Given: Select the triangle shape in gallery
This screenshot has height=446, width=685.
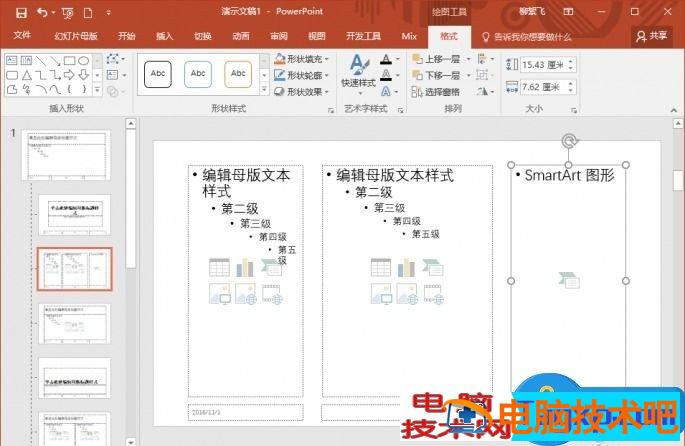Looking at the screenshot, I should 26,75.
